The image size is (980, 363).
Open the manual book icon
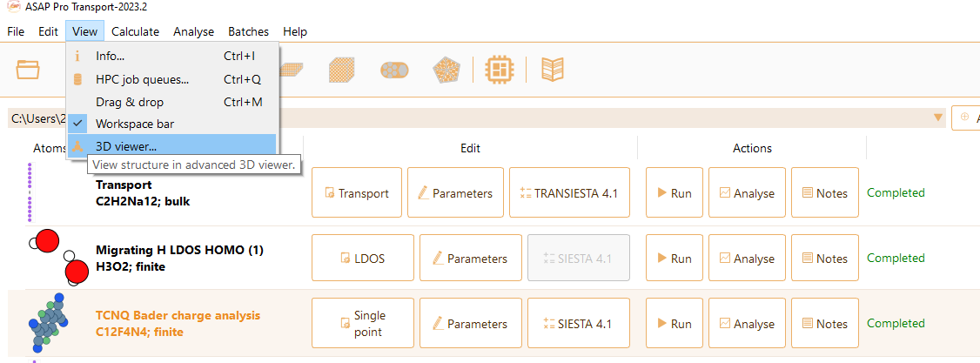click(x=553, y=70)
